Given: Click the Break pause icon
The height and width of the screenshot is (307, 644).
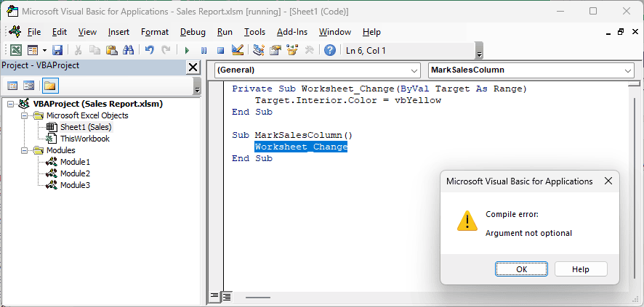Looking at the screenshot, I should click(x=204, y=51).
